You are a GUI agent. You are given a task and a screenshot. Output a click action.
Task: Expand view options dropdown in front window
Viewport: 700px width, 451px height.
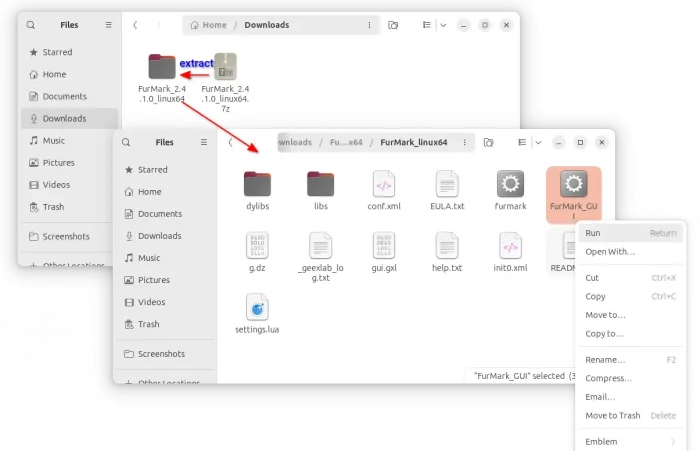(x=538, y=142)
